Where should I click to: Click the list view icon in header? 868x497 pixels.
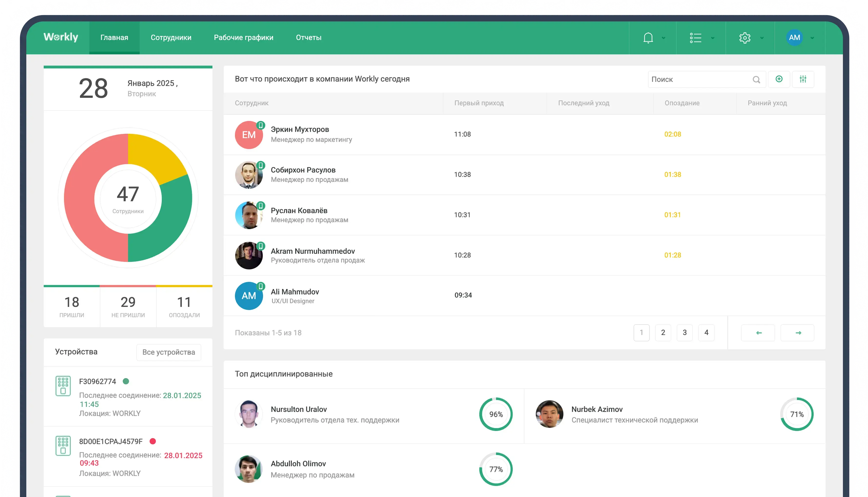click(695, 38)
